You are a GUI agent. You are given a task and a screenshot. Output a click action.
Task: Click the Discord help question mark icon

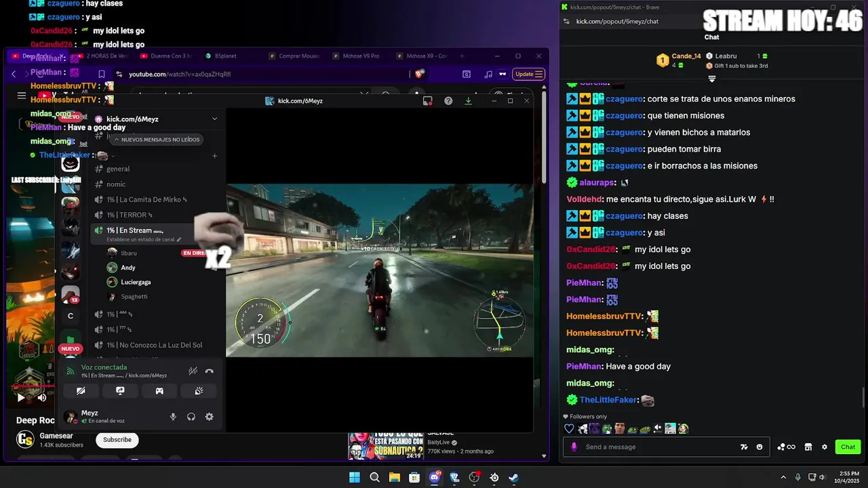448,101
